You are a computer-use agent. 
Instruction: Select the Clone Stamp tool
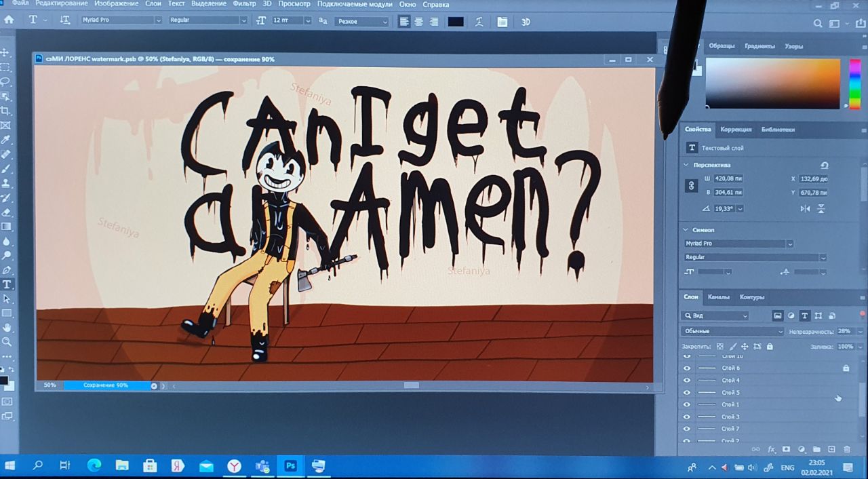(x=5, y=183)
